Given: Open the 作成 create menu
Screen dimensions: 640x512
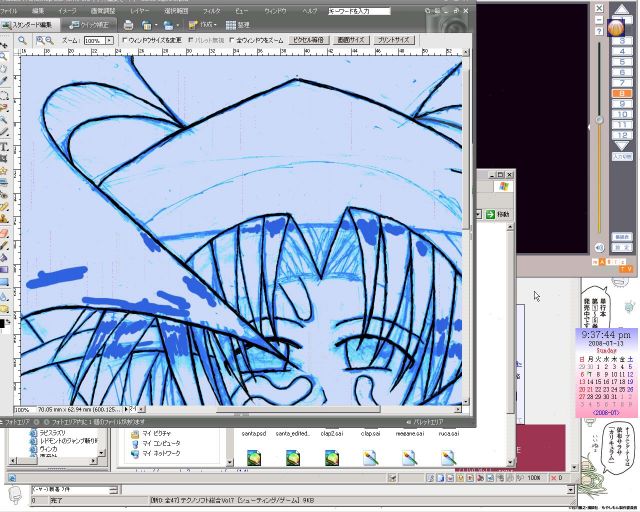Looking at the screenshot, I should click(x=202, y=25).
